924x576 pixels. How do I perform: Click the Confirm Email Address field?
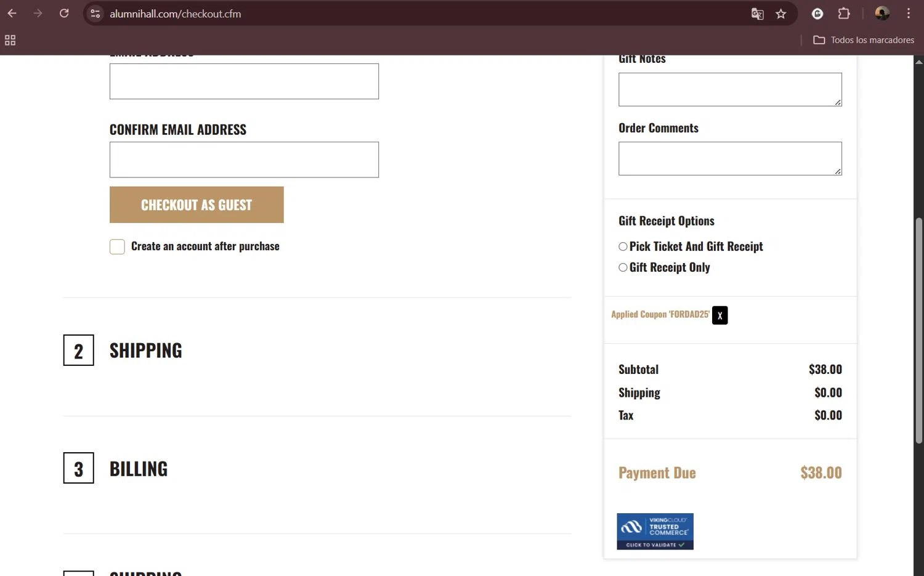point(244,160)
